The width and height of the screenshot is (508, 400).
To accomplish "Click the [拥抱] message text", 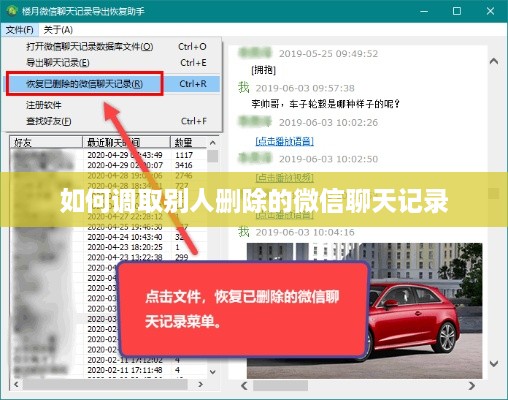I will click(x=264, y=70).
